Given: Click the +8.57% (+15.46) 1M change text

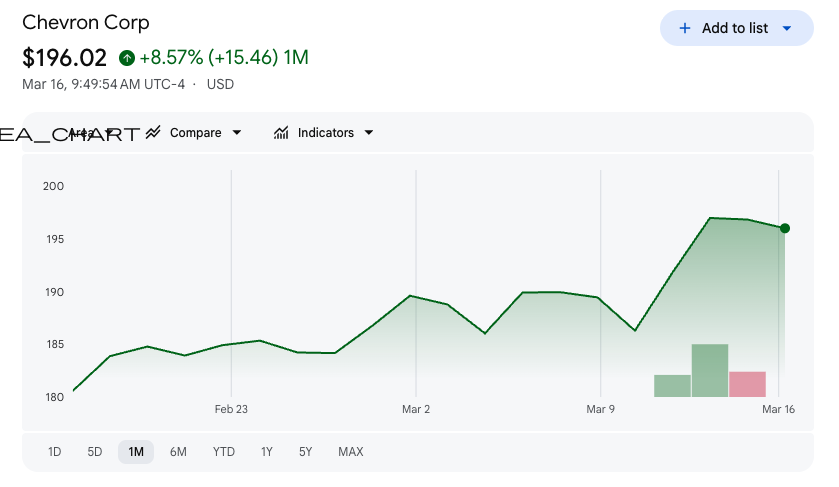Looking at the screenshot, I should tap(224, 57).
